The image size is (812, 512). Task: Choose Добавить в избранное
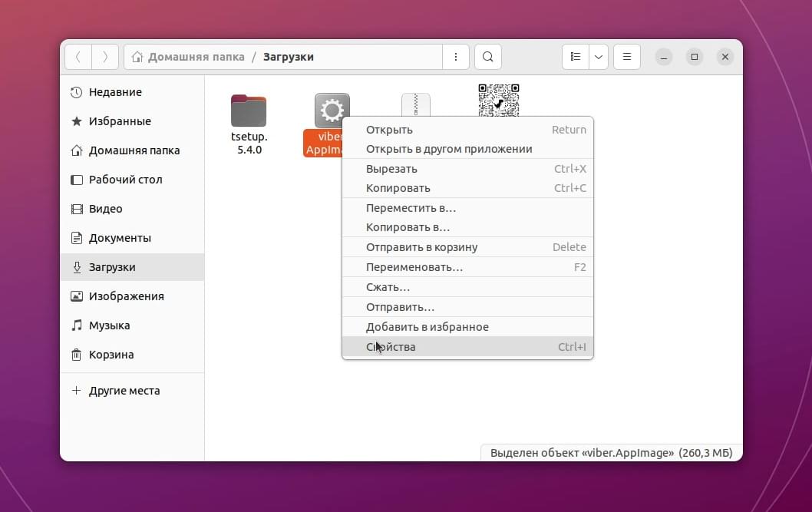tap(467, 327)
